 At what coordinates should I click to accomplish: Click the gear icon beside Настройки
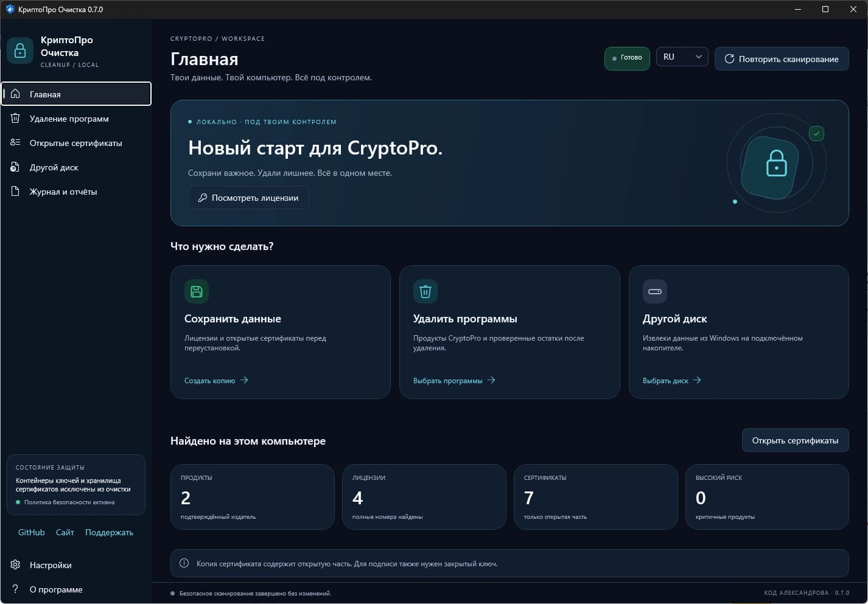16,564
